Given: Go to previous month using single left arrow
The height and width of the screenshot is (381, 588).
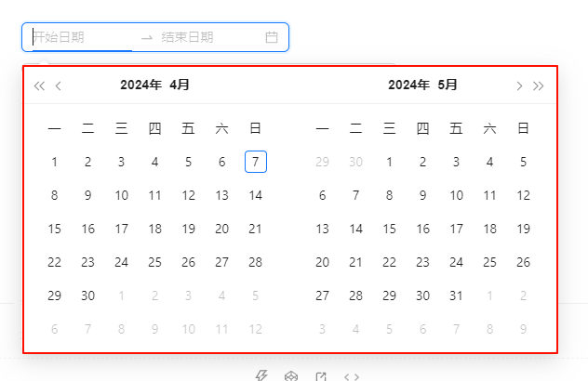Looking at the screenshot, I should point(59,86).
